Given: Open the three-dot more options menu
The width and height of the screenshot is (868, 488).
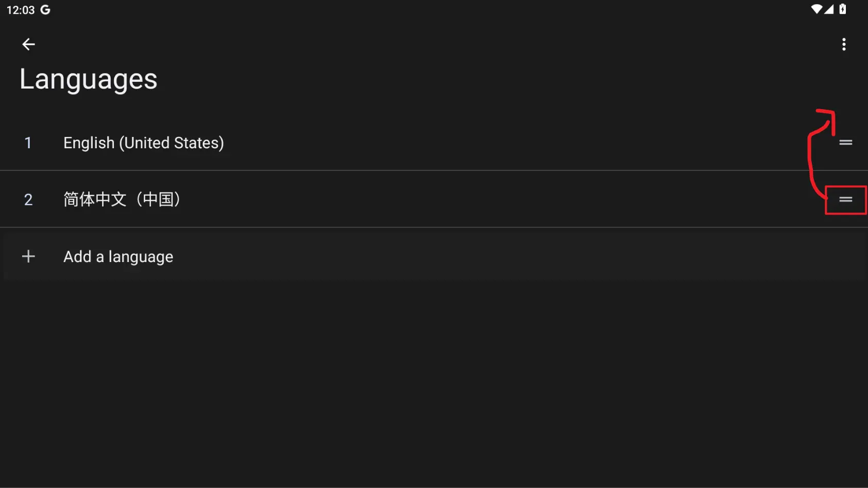Looking at the screenshot, I should (x=843, y=44).
